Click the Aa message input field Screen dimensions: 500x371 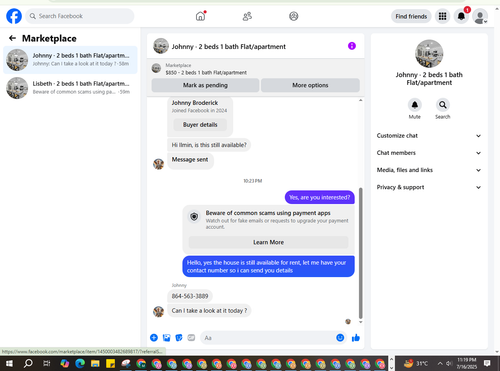coord(267,338)
